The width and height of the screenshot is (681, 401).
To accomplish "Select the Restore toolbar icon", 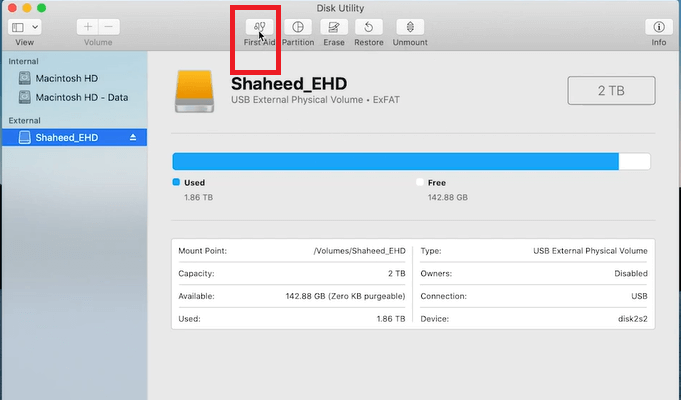I will click(368, 27).
